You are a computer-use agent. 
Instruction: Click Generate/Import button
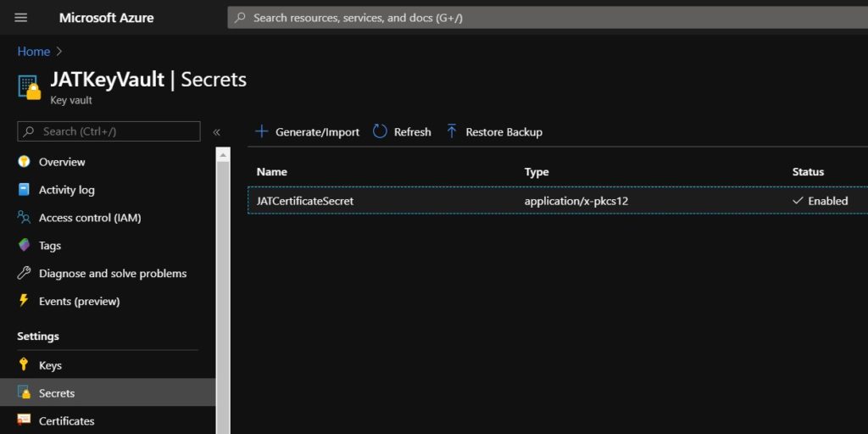tap(307, 131)
